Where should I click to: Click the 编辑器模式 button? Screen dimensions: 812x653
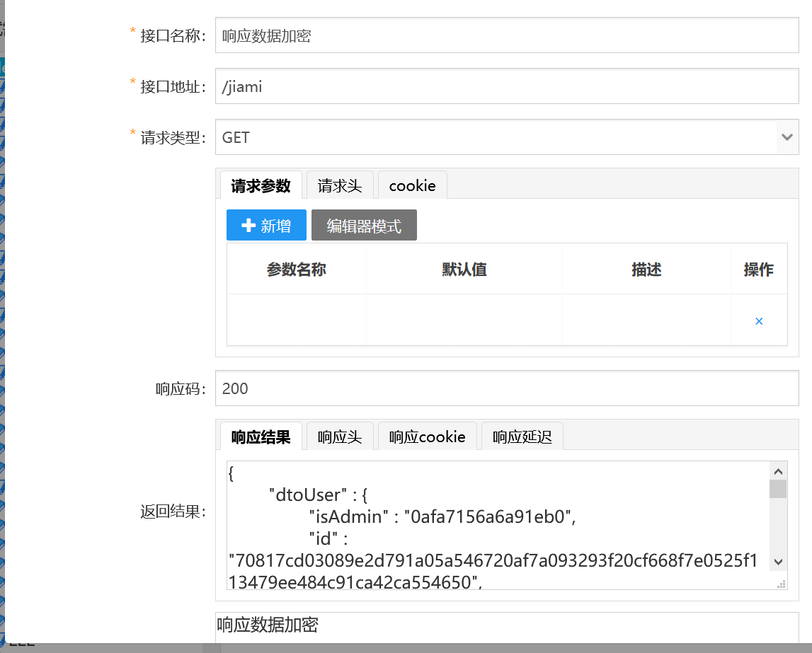[364, 225]
